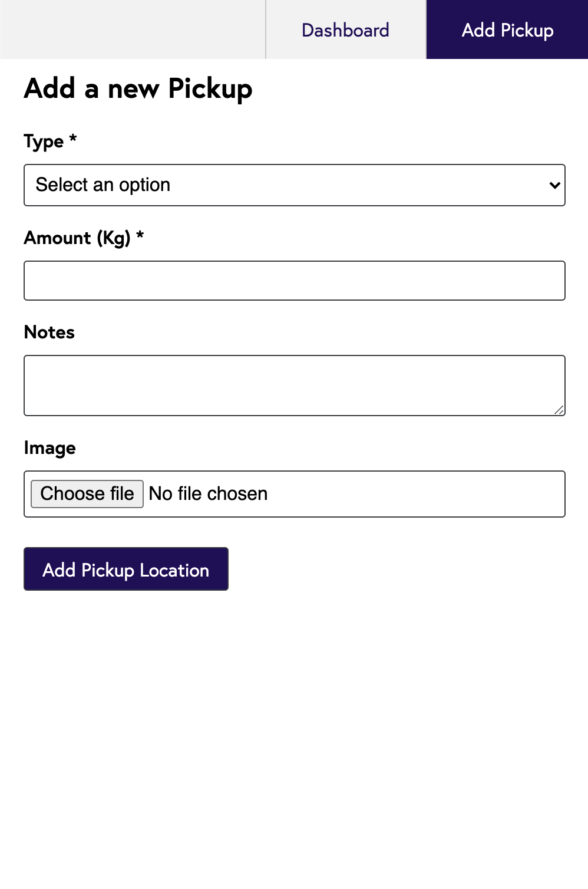Open the Type 'Select an option' dropdown
This screenshot has width=588, height=889.
click(295, 185)
